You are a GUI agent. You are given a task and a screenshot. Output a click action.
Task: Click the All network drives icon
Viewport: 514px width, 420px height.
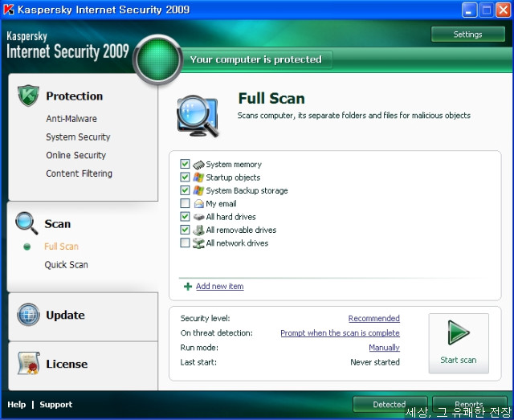(198, 243)
